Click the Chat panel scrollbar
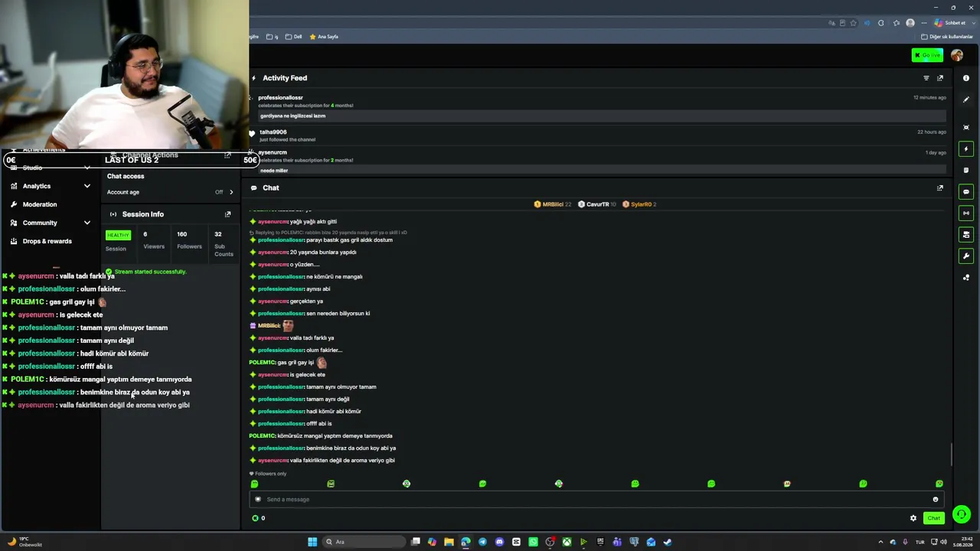This screenshot has width=980, height=551. pyautogui.click(x=952, y=454)
